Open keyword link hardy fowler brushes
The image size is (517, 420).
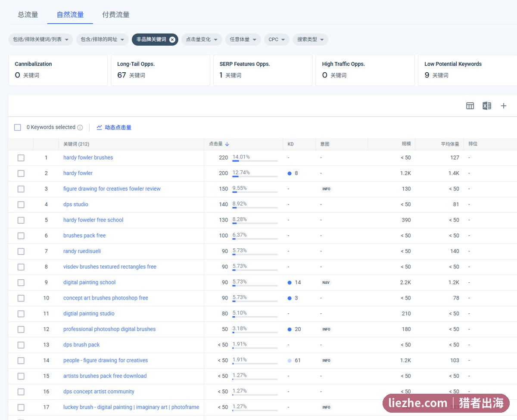(88, 158)
